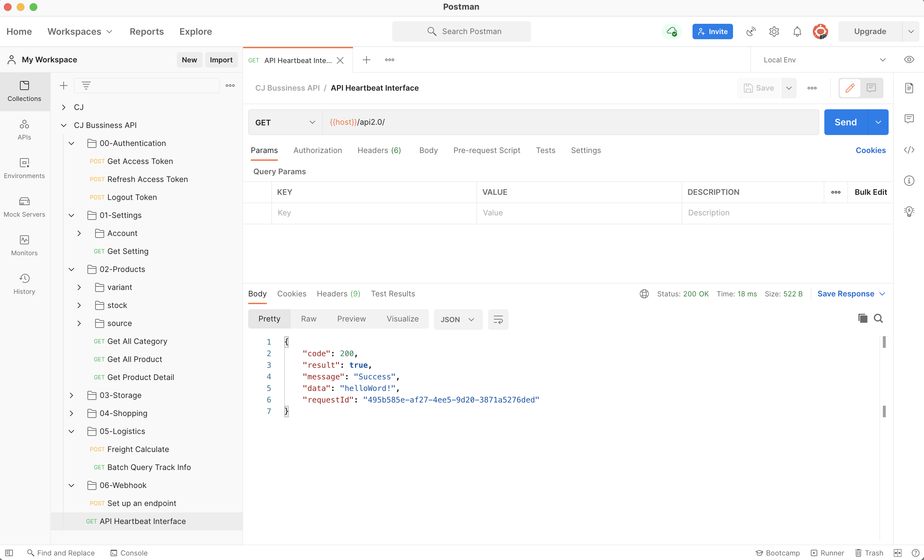Open the Upgrade dropdown arrow
Viewport: 924px width, 560px height.
click(x=911, y=32)
